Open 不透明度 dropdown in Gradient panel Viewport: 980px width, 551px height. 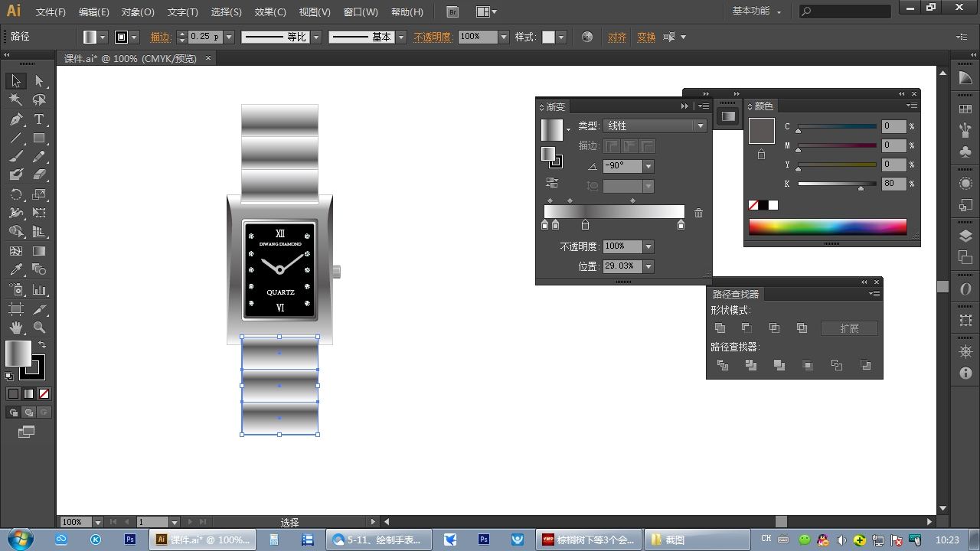648,246
